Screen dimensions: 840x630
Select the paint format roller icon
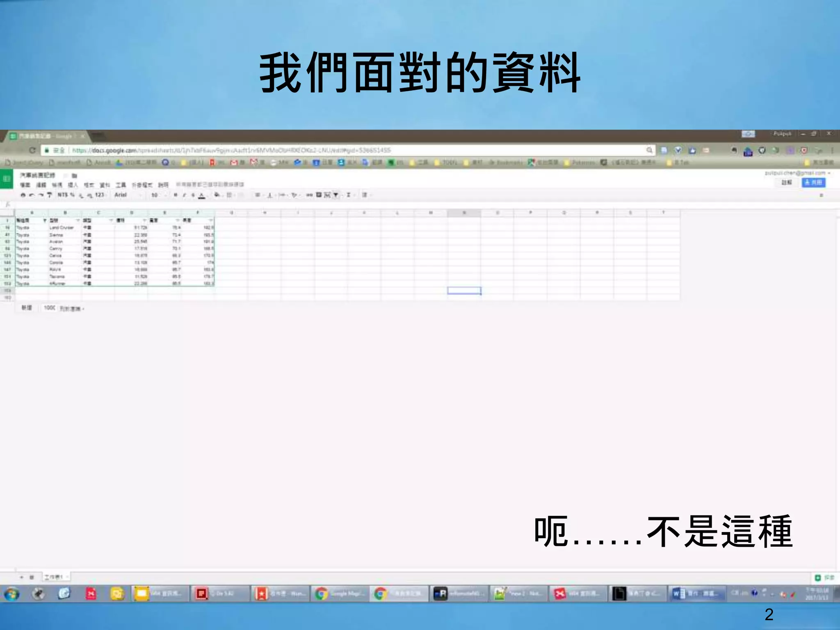(49, 195)
